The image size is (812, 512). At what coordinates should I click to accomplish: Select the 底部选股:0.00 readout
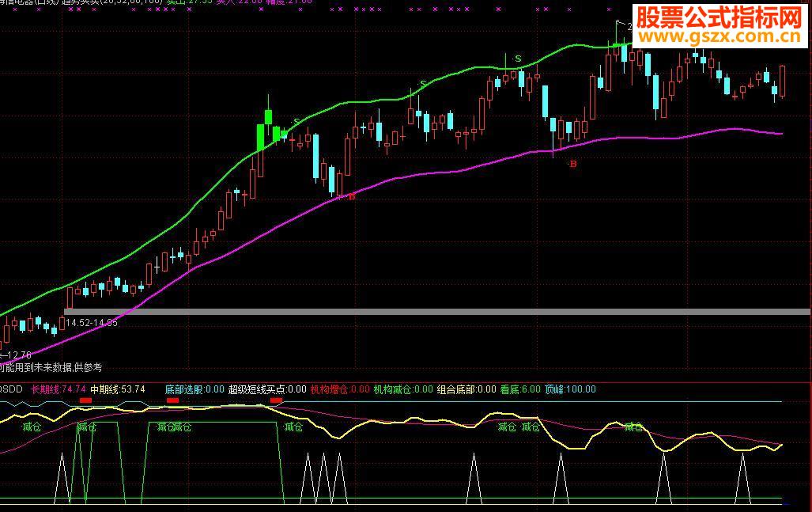click(195, 389)
